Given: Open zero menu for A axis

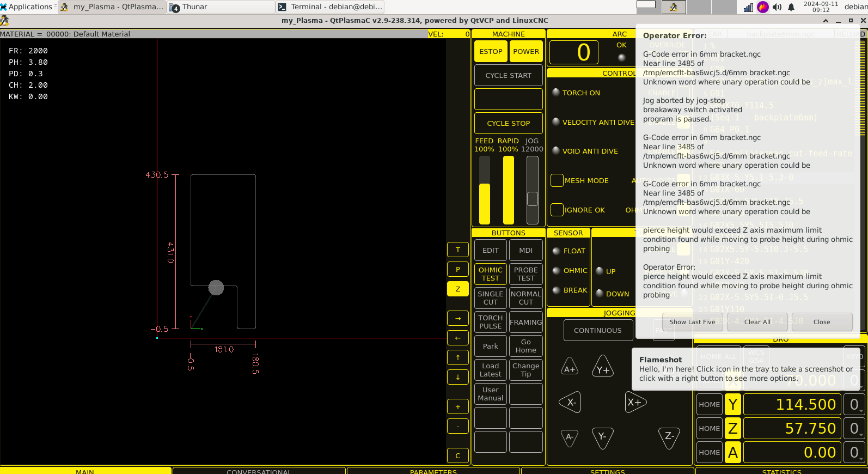Looking at the screenshot, I should pos(854,452).
